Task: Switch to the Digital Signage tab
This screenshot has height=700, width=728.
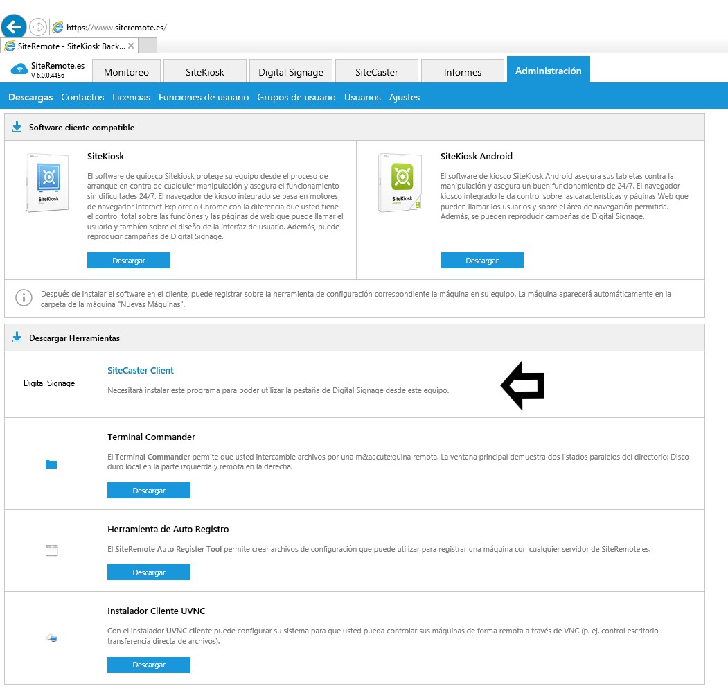Action: coord(290,72)
